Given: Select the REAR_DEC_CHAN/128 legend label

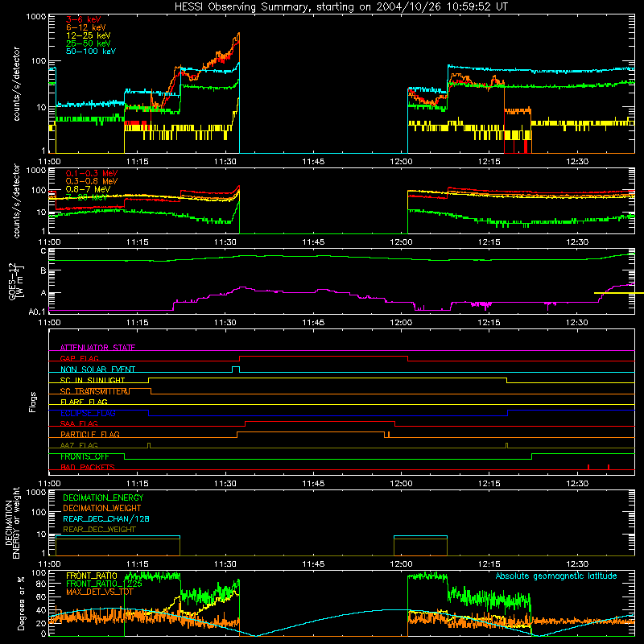Looking at the screenshot, I should pos(106,518).
